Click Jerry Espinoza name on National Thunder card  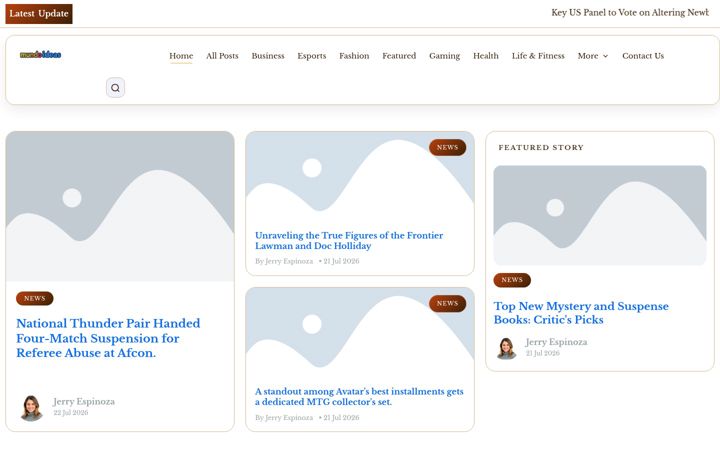point(84,401)
